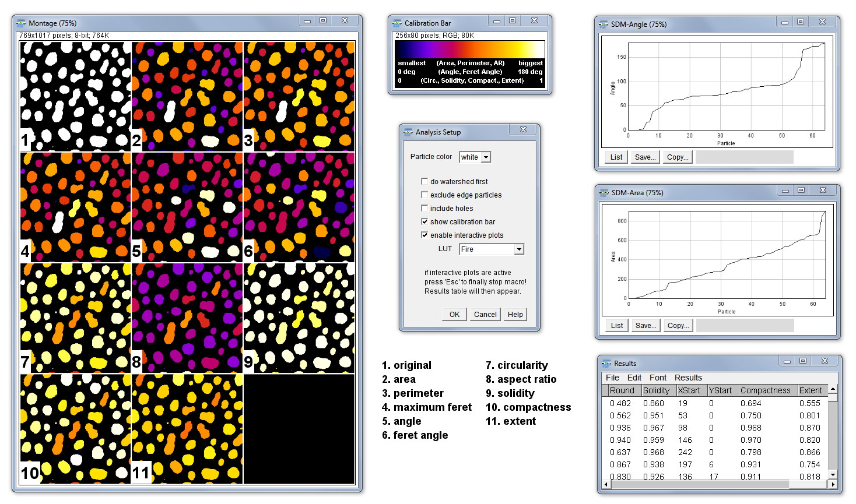Screen dimensions: 856x504
Task: Close the SDM-Angle plot window
Action: coord(822,22)
